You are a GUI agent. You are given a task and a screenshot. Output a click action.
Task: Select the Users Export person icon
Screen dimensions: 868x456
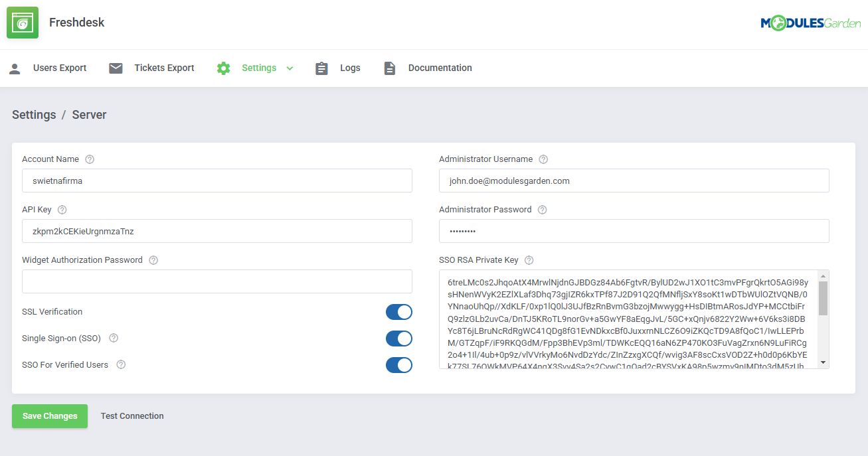pyautogui.click(x=15, y=67)
